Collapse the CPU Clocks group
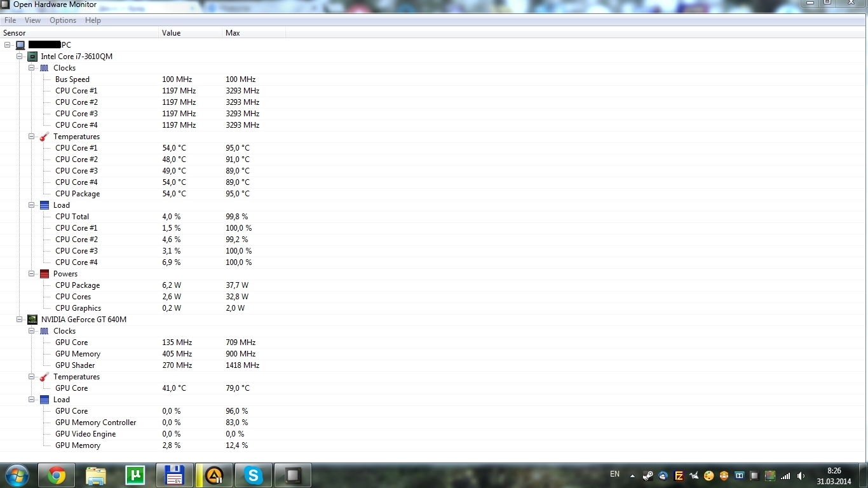Screen dimensions: 868x488 (32, 68)
